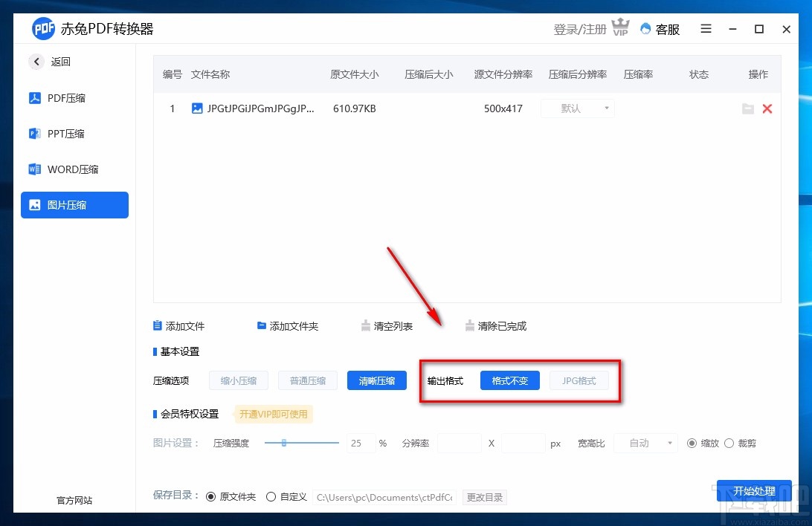This screenshot has width=812, height=526.
Task: Click the save directory path field
Action: [x=384, y=496]
